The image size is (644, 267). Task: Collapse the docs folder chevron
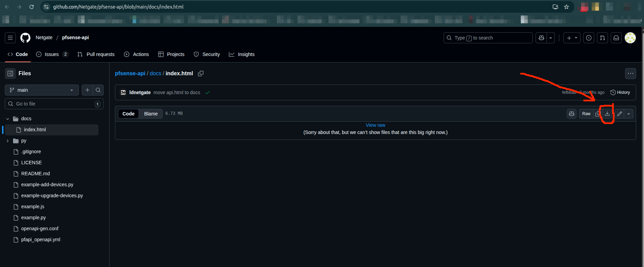8,119
